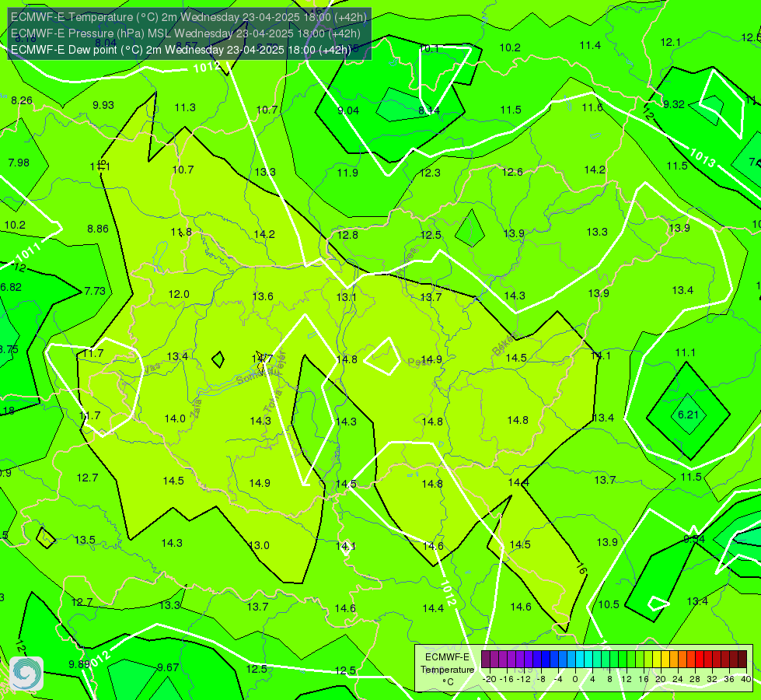Click the 11.8 temperature value
761x700 pixels.
[181, 233]
